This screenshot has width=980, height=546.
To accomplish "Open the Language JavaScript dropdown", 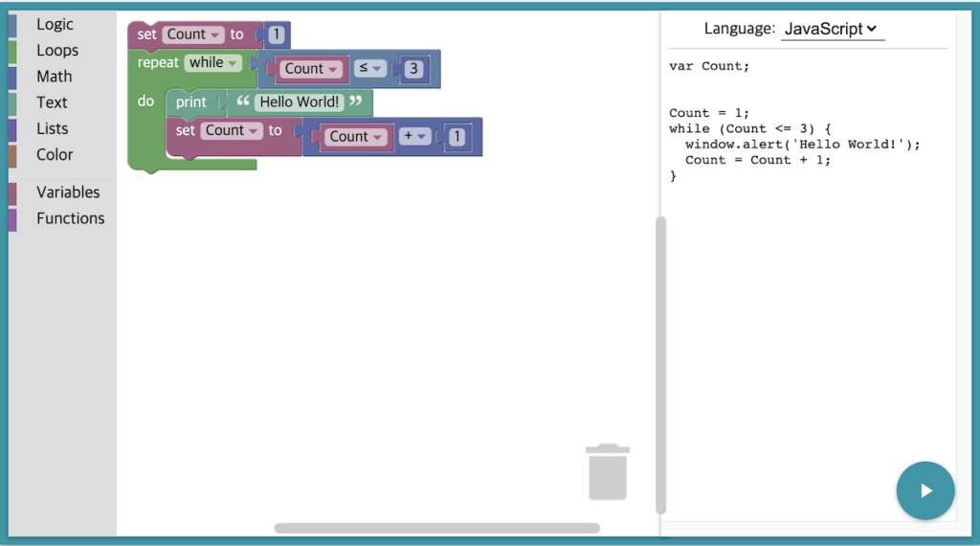I will 832,29.
